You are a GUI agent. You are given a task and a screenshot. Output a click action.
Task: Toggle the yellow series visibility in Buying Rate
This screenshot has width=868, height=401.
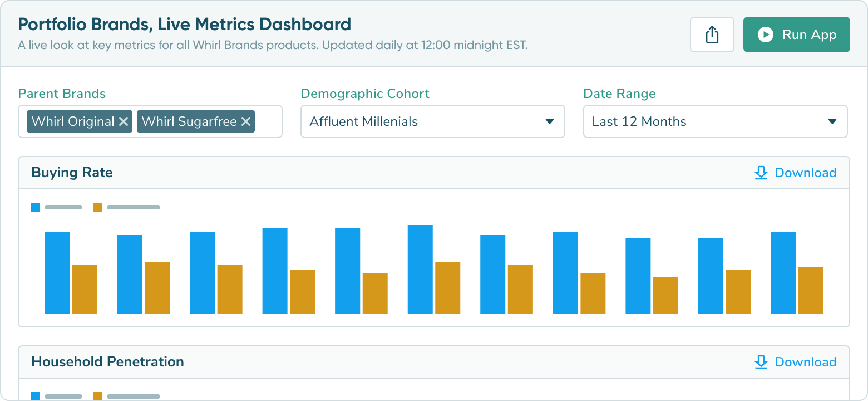pyautogui.click(x=98, y=207)
